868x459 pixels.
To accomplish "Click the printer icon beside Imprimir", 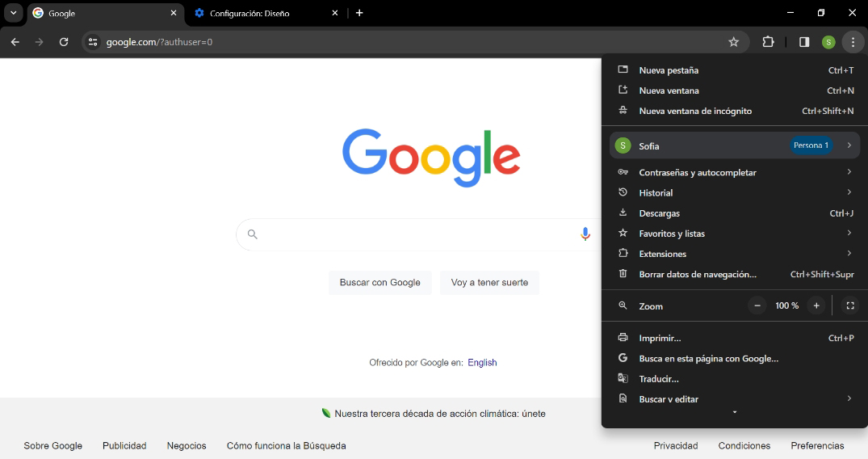I will [x=623, y=337].
